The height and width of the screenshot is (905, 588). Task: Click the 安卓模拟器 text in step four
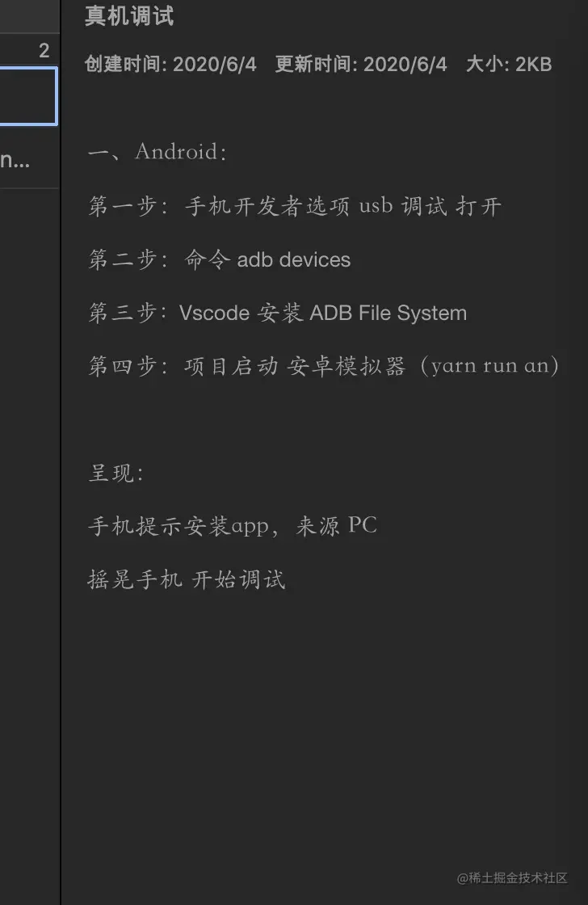point(346,366)
